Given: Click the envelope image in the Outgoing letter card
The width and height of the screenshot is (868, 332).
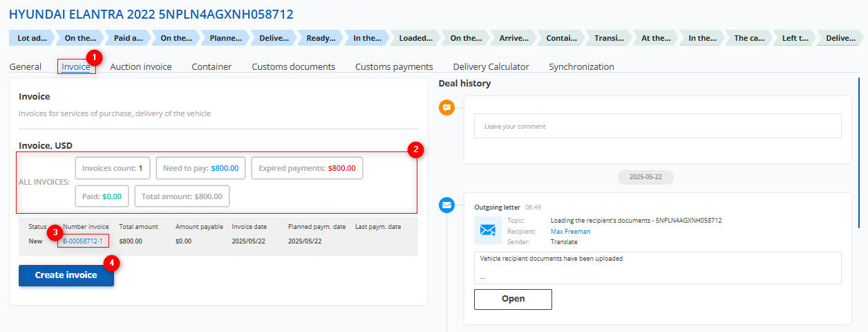Looking at the screenshot, I should 488,231.
